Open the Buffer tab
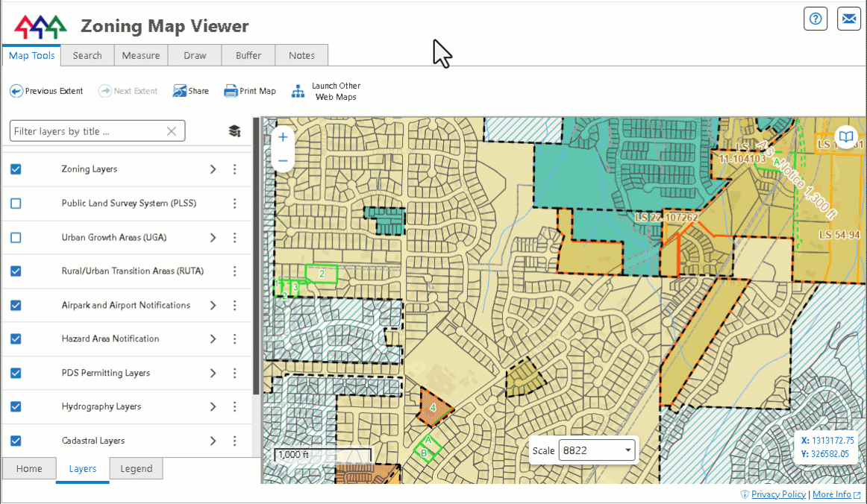Viewport: 867px width, 504px height. click(248, 55)
